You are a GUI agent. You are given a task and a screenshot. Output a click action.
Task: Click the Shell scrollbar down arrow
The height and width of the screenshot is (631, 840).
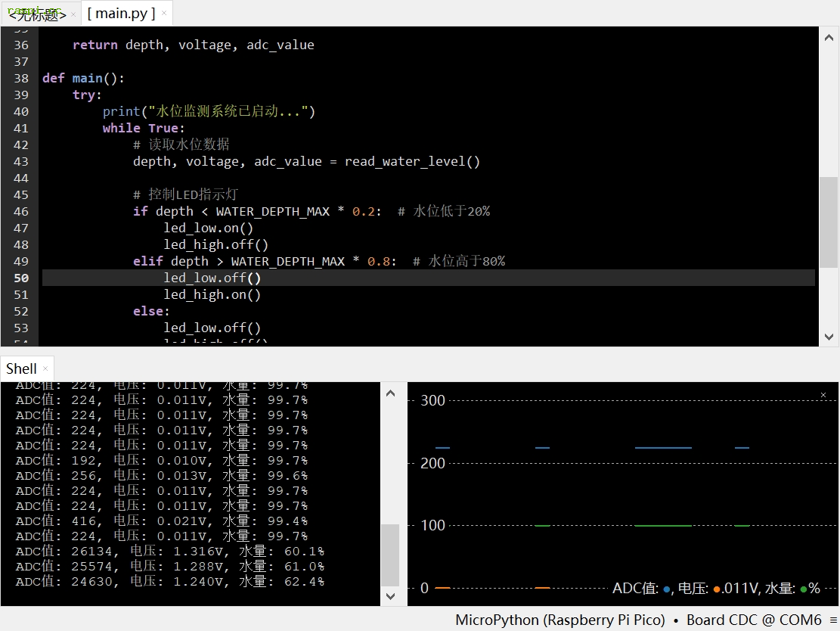(390, 596)
